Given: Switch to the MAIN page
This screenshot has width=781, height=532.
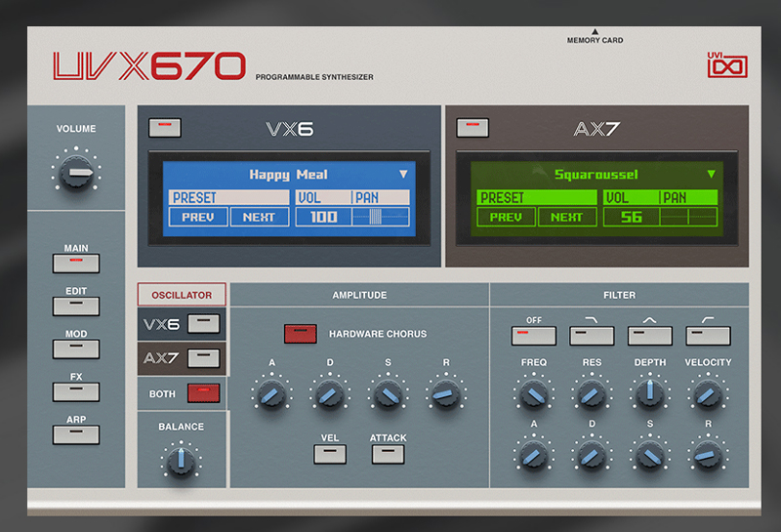Looking at the screenshot, I should coord(76,264).
